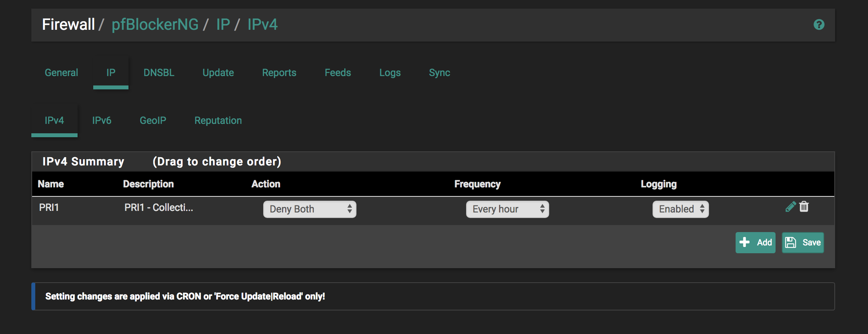The width and height of the screenshot is (868, 334).
Task: Open the Action dropdown showing Deny Both
Action: pyautogui.click(x=309, y=209)
